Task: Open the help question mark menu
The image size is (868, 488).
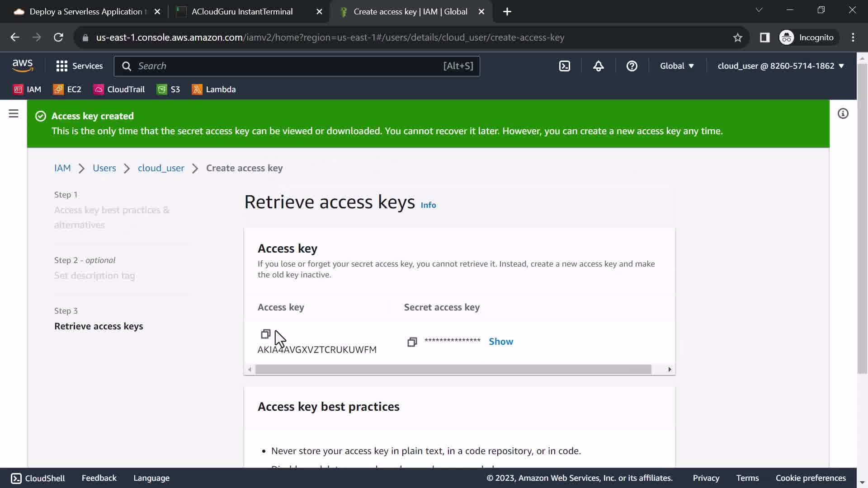Action: coord(632,66)
